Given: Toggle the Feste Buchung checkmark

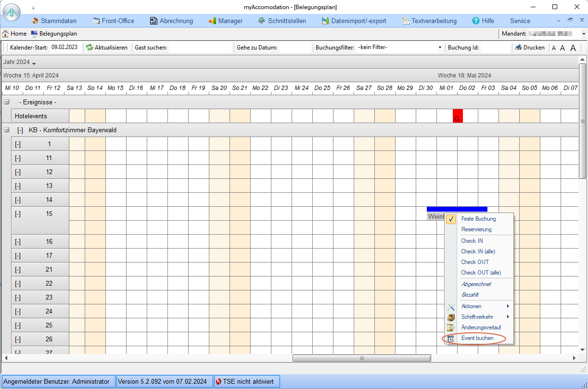Looking at the screenshot, I should 451,219.
